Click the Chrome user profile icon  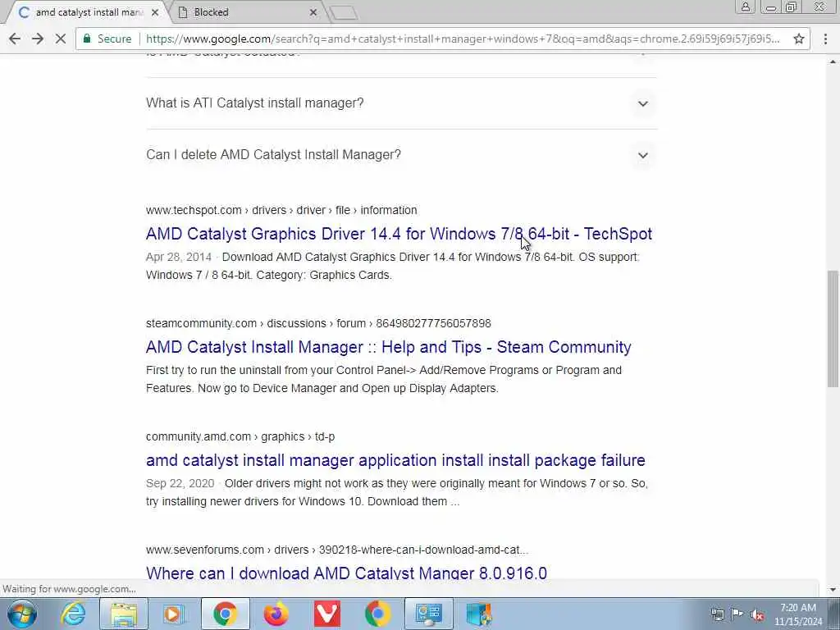[745, 7]
